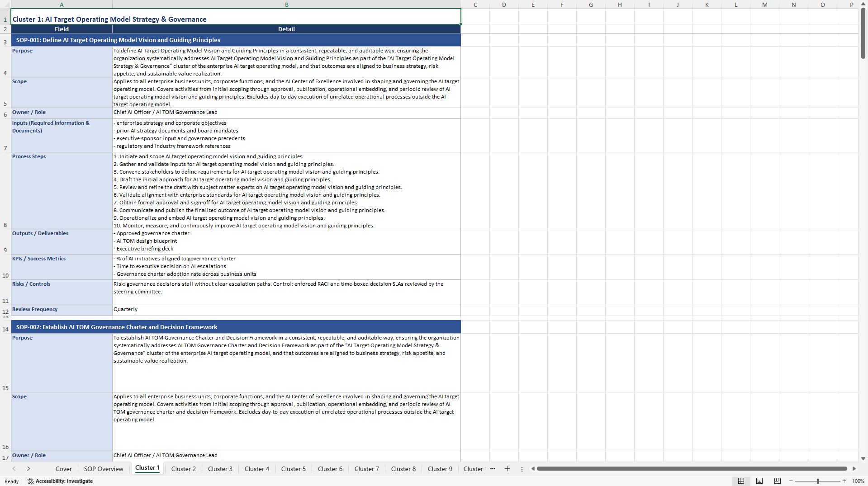Click the zoom out minus button

tap(791, 481)
